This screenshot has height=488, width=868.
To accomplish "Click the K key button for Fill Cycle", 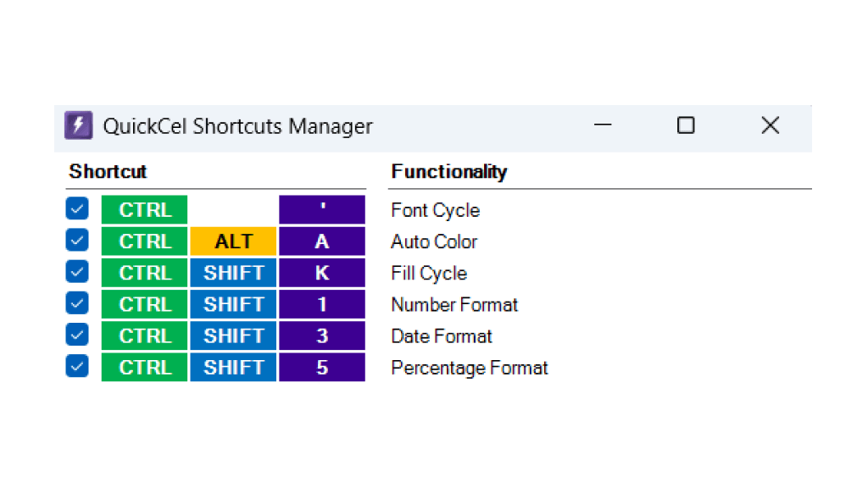I will [322, 272].
